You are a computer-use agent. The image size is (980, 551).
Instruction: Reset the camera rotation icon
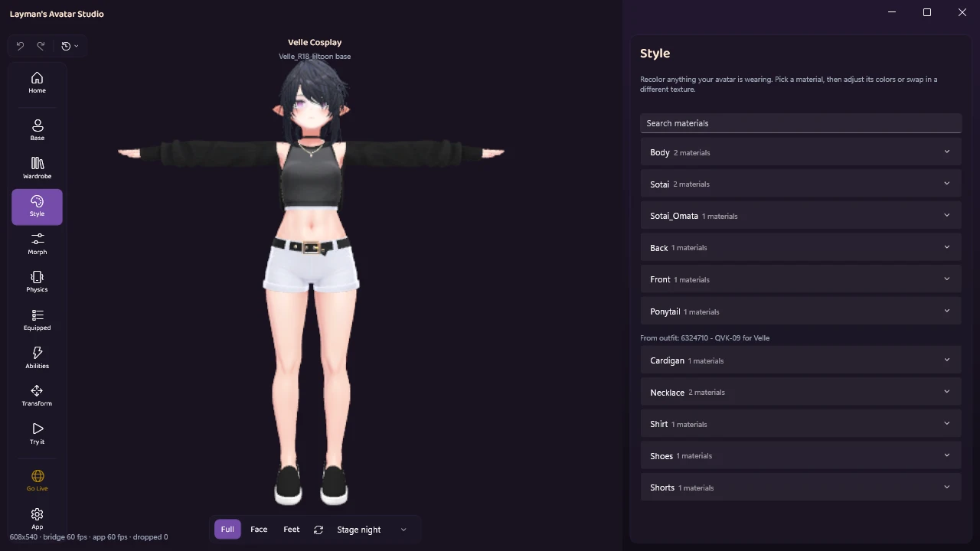click(x=318, y=530)
